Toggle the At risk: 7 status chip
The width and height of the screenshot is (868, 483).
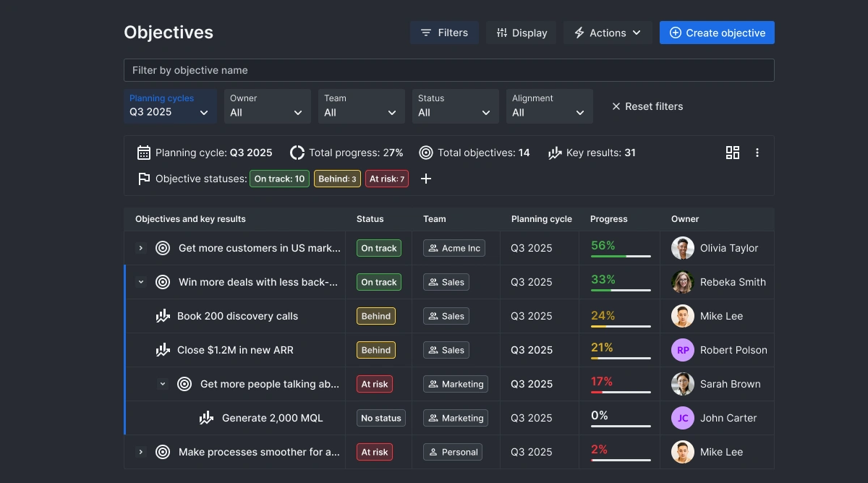[387, 179]
